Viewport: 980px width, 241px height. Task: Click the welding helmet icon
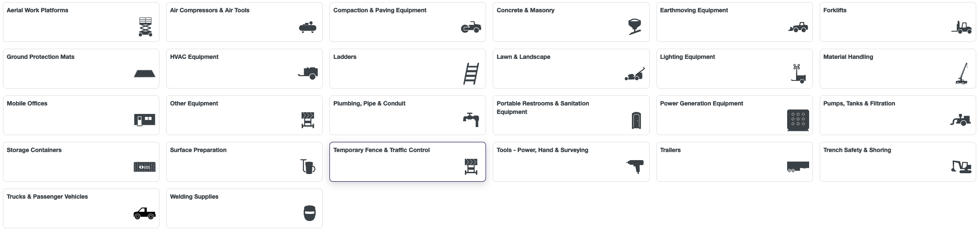[310, 213]
